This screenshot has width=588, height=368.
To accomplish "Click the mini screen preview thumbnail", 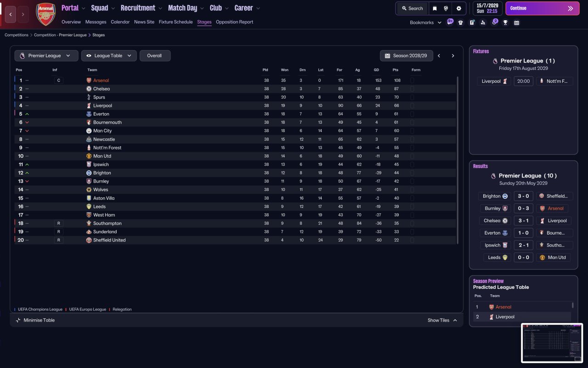I will click(552, 343).
